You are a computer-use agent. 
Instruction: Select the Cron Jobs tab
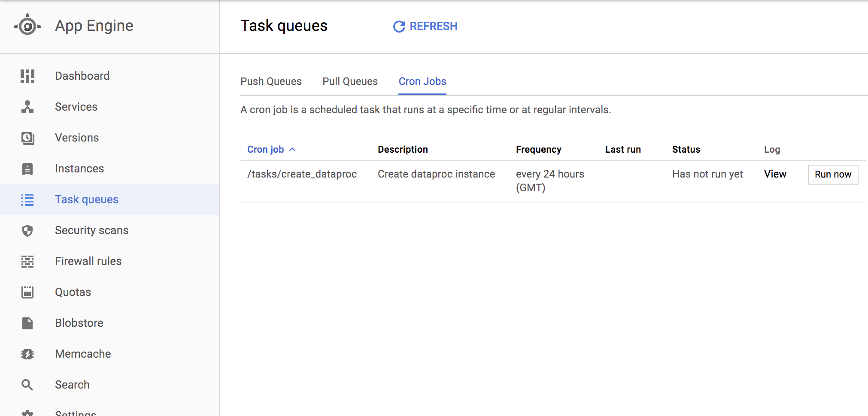click(x=422, y=81)
